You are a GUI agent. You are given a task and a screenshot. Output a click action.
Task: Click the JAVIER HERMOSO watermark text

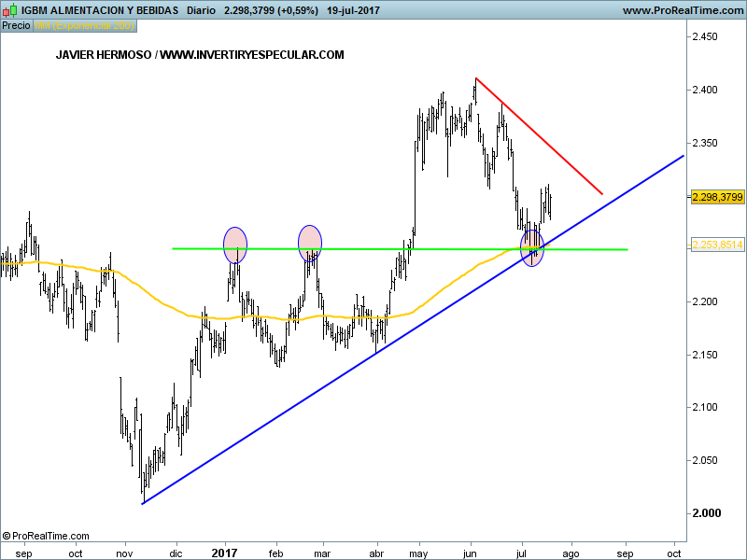point(200,55)
